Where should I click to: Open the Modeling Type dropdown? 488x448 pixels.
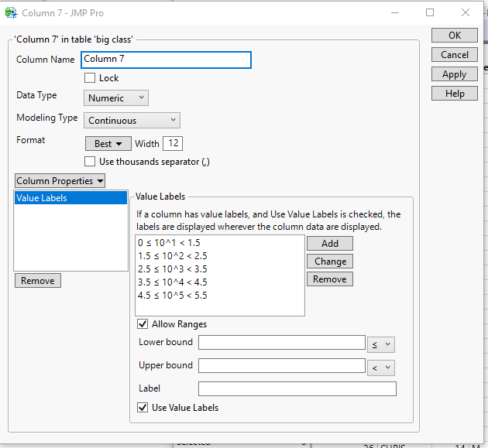tap(132, 121)
